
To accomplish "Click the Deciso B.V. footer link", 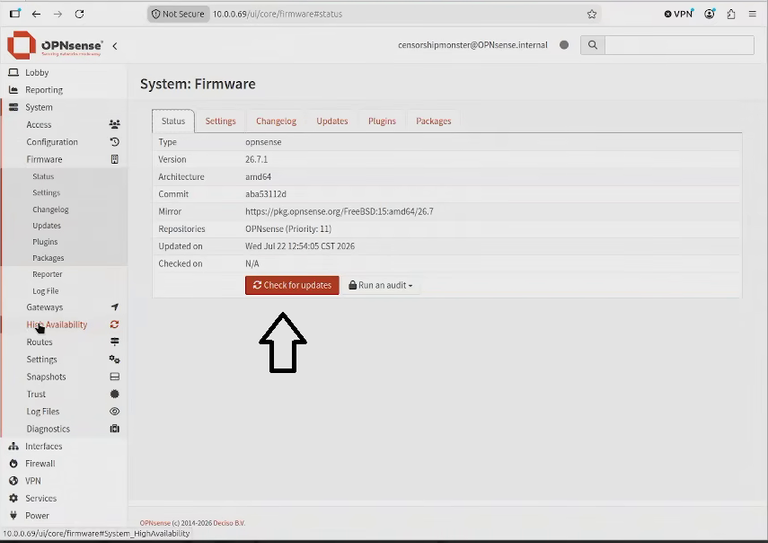I will [x=229, y=523].
